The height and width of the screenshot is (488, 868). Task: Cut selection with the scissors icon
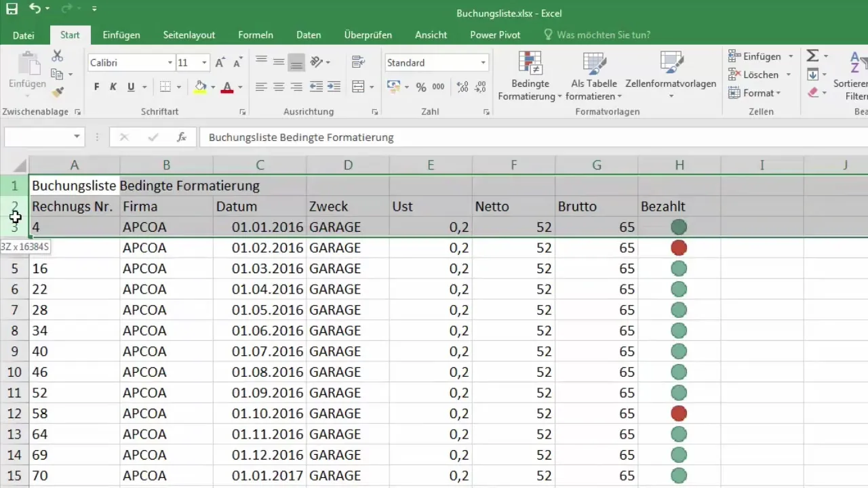[57, 56]
